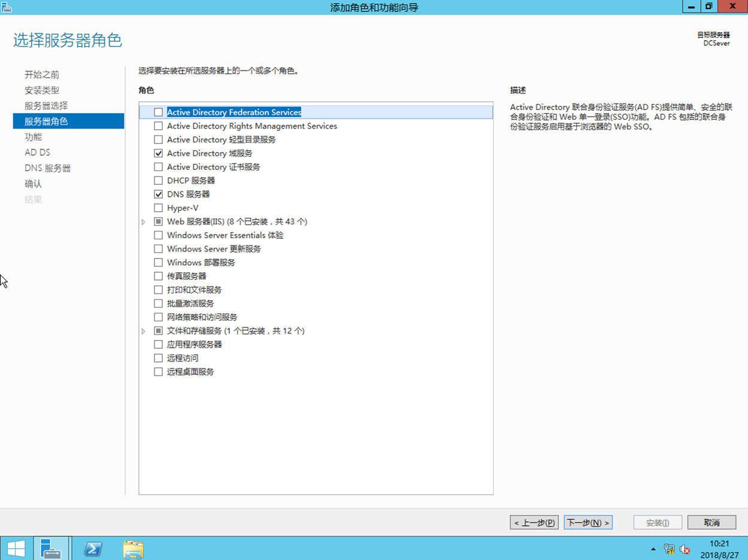Viewport: 748px width, 560px height.
Task: Expand the Web 服务器(IIS) tree node
Action: click(144, 222)
